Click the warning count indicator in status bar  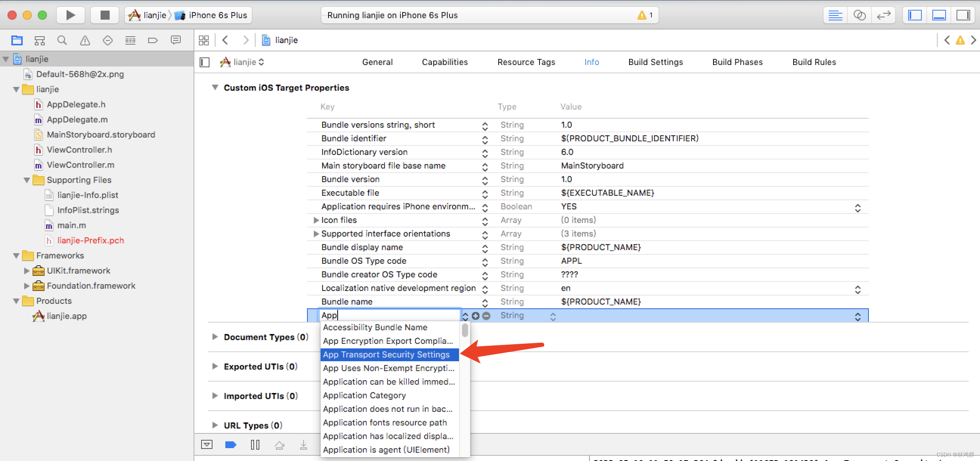(x=646, y=15)
